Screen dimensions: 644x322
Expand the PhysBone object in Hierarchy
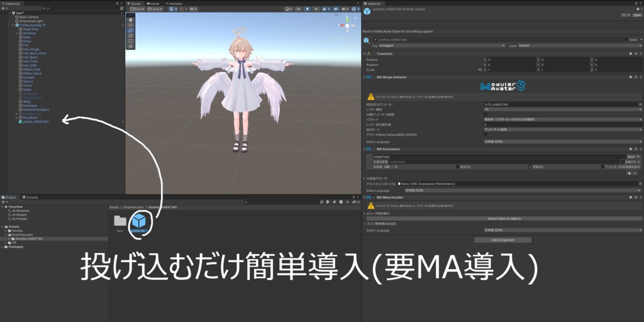16,118
